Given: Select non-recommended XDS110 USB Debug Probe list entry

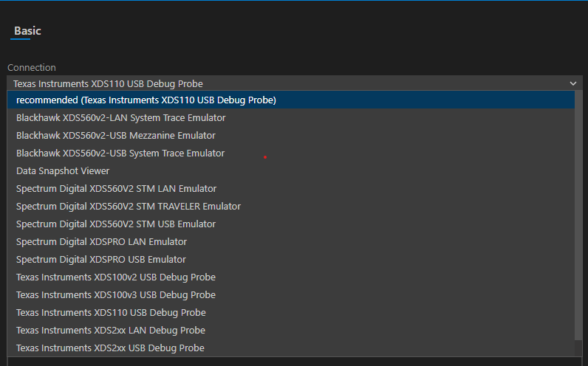Looking at the screenshot, I should click(111, 313).
